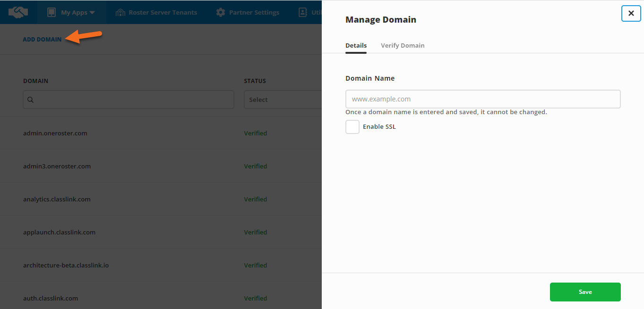Click the contact-card icon beside Partner Settings
This screenshot has width=644, height=309.
(x=303, y=12)
